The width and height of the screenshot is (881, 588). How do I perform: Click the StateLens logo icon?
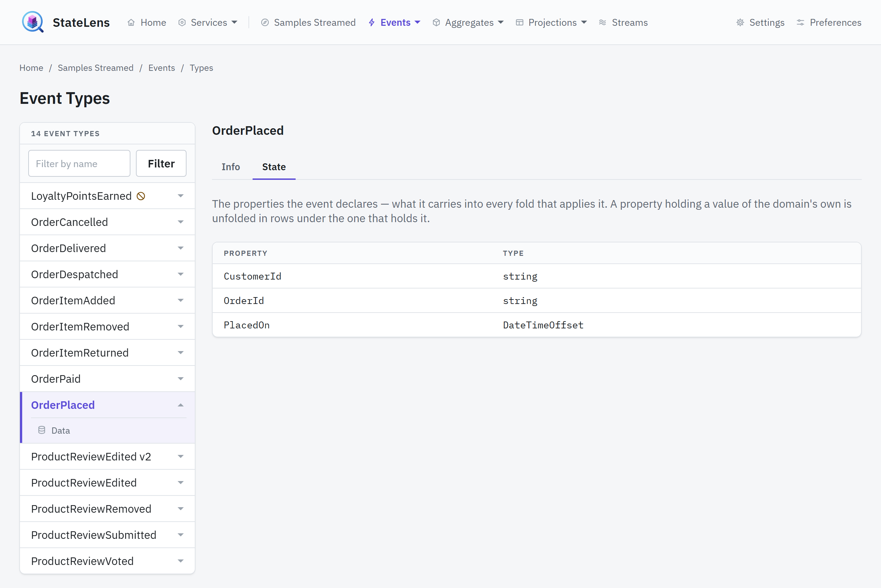pos(33,22)
